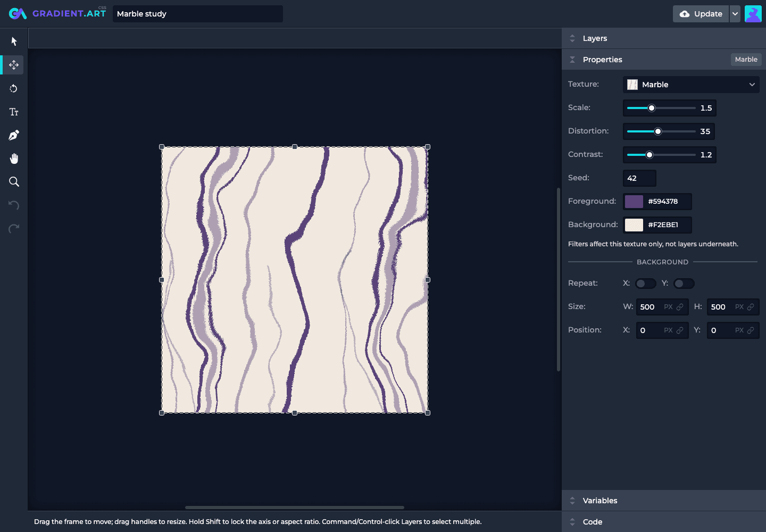Click the Position X field
Viewport: 766px width, 532px height.
point(662,330)
